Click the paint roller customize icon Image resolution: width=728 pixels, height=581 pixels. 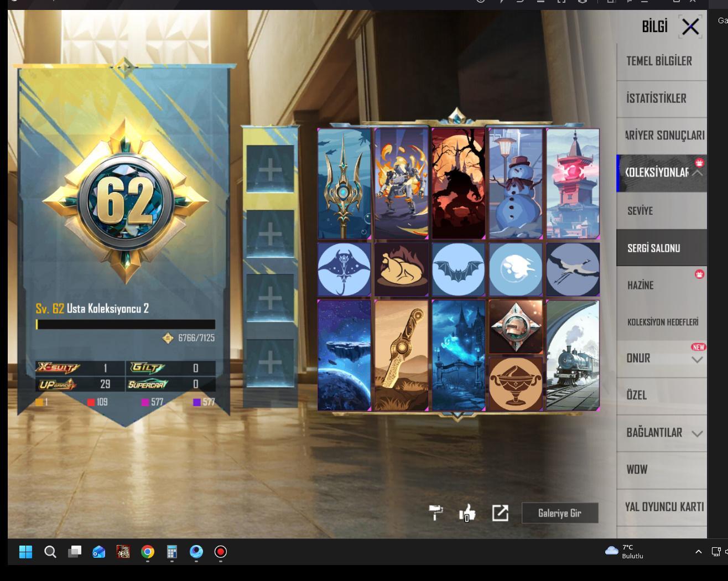tap(436, 513)
